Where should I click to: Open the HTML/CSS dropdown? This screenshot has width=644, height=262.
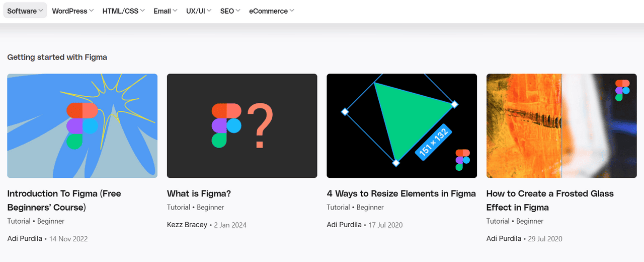click(x=124, y=11)
